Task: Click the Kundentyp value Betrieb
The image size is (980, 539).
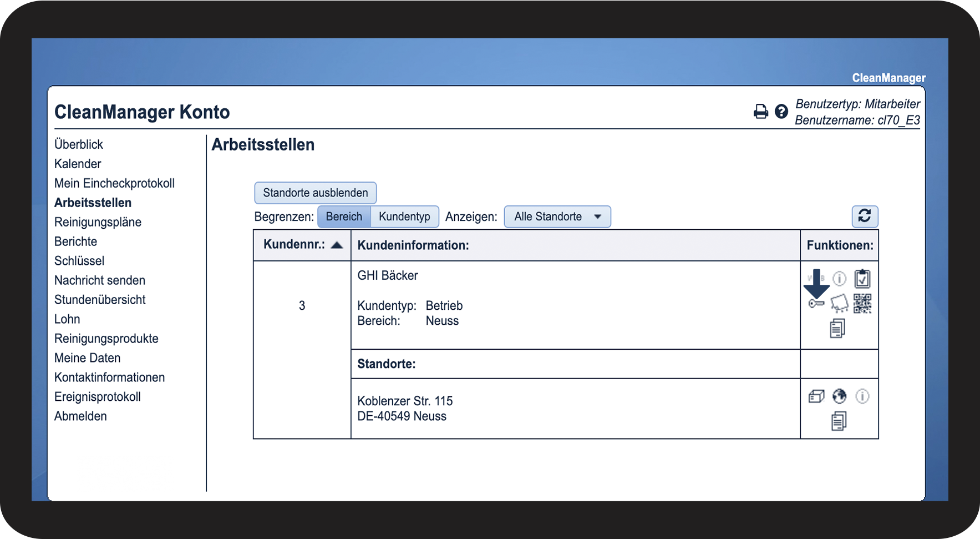Action: pyautogui.click(x=444, y=306)
